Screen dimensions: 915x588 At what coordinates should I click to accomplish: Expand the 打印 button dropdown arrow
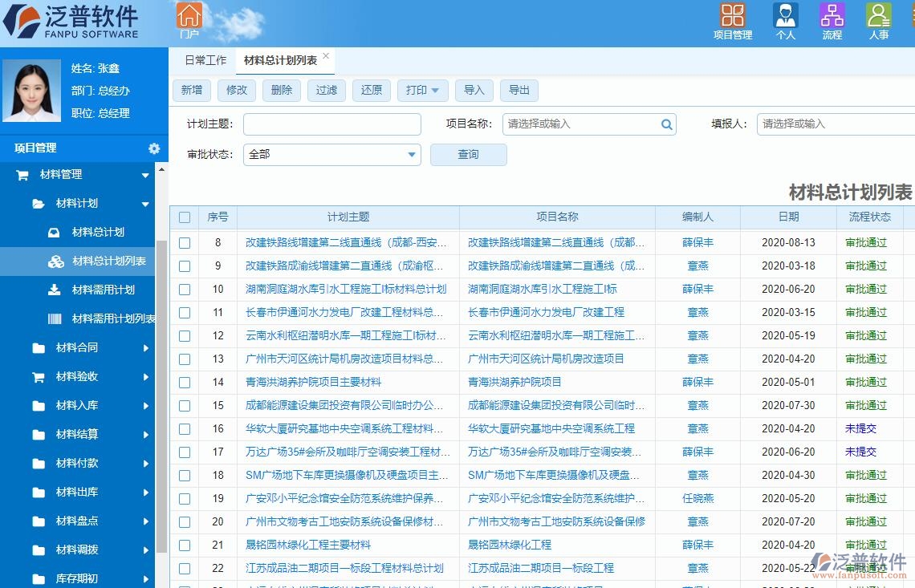coord(433,90)
